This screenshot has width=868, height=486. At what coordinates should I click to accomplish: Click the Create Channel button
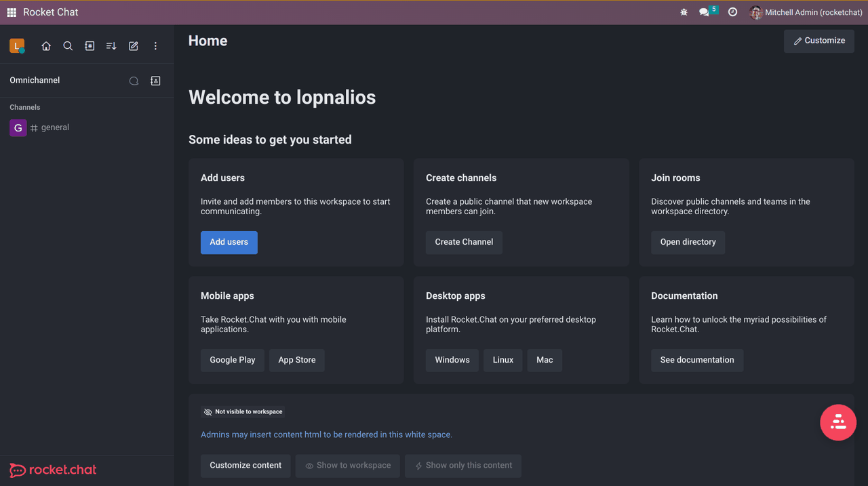(x=464, y=242)
